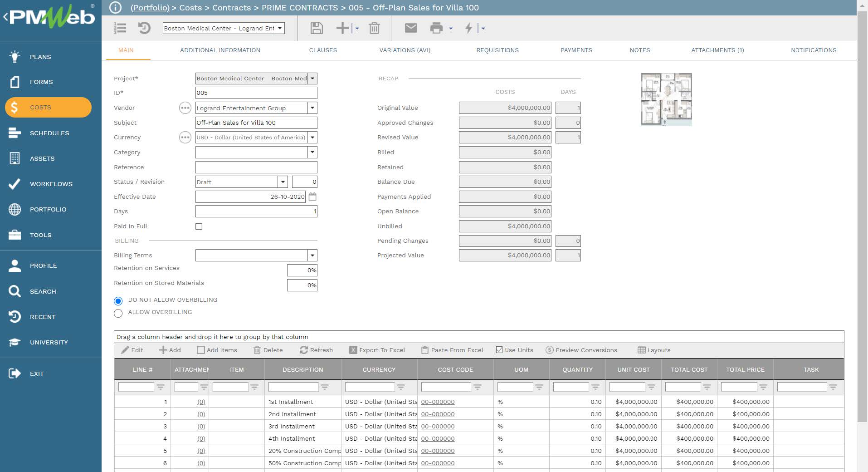Delete record with the trash can icon
Viewport: 868px width, 472px height.
(374, 28)
